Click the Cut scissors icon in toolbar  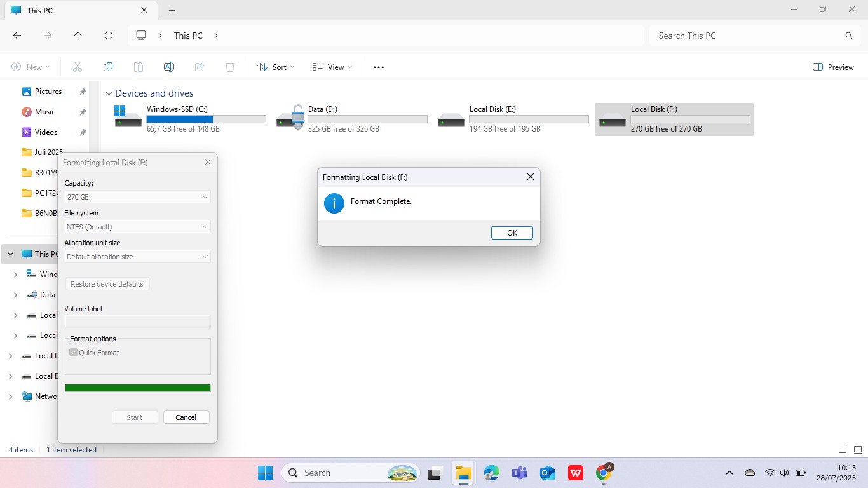coord(78,67)
